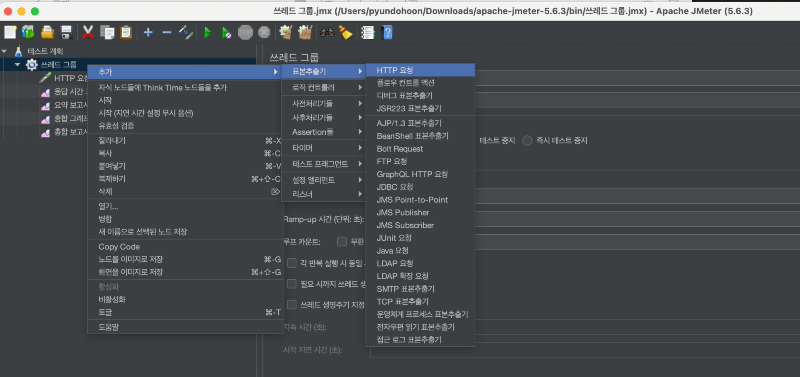This screenshot has width=800, height=377.
Task: Click the Open file folder icon
Action: point(47,33)
